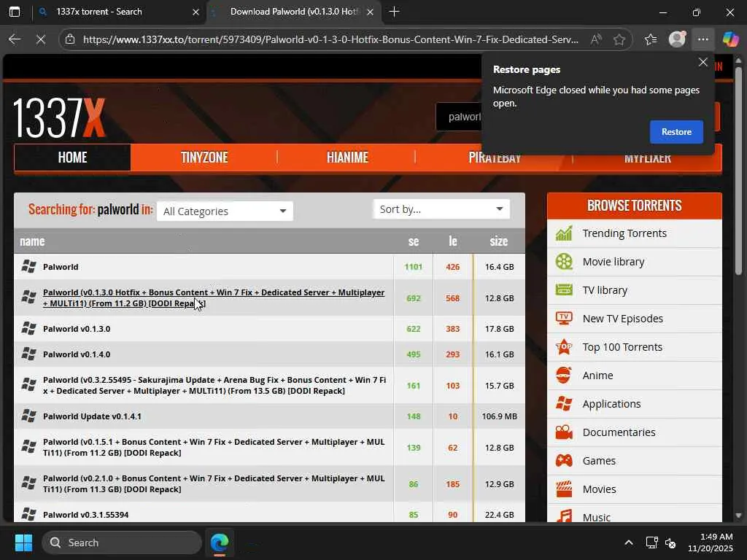
Task: Click the Movies clapperboard icon
Action: (x=564, y=489)
